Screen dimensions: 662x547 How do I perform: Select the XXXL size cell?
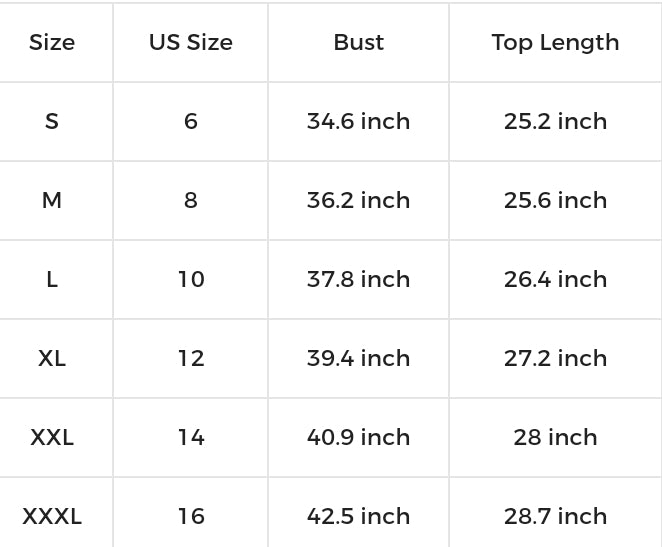(x=52, y=516)
